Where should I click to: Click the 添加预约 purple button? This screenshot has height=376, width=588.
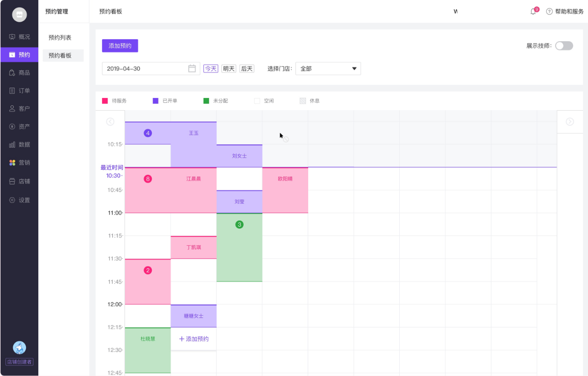coord(120,46)
